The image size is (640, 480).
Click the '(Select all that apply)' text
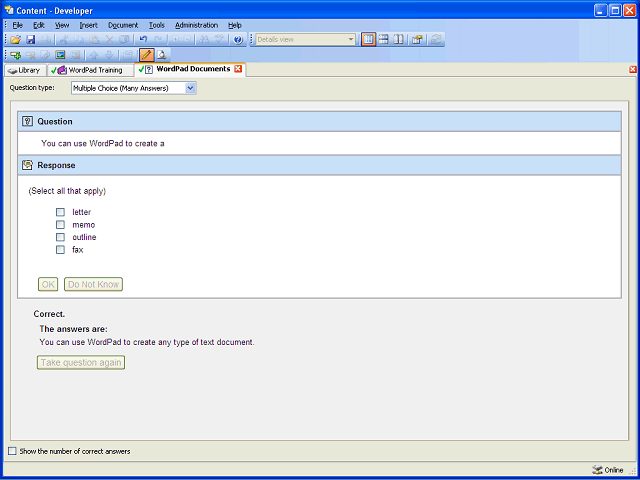[x=67, y=191]
